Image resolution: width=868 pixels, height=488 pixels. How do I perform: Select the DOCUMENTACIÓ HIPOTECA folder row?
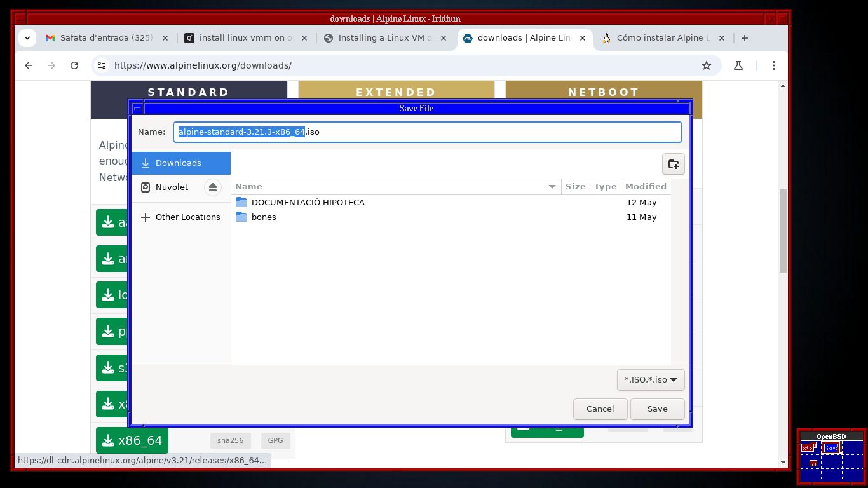click(451, 202)
